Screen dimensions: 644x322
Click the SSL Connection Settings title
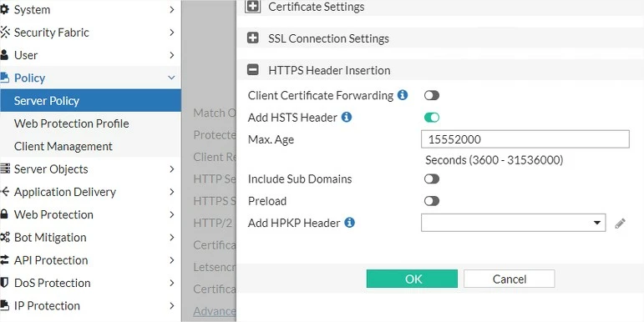tap(328, 38)
